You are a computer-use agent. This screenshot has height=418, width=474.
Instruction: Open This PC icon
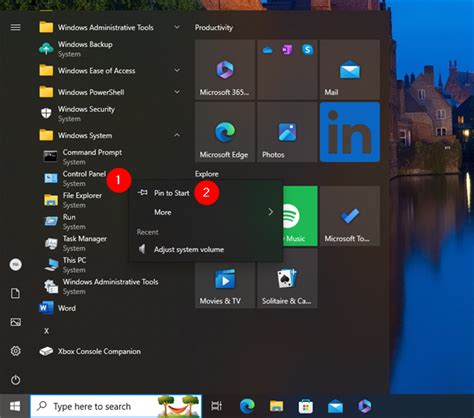(x=51, y=264)
